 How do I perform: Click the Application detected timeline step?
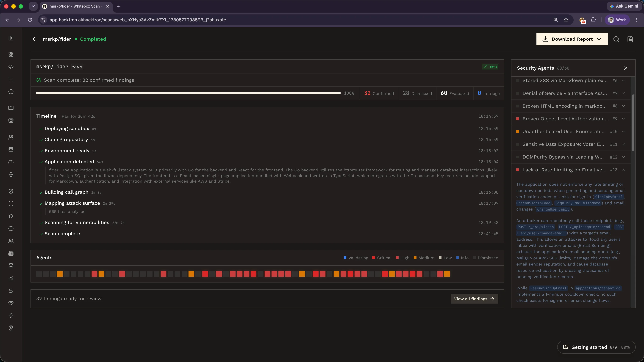69,162
